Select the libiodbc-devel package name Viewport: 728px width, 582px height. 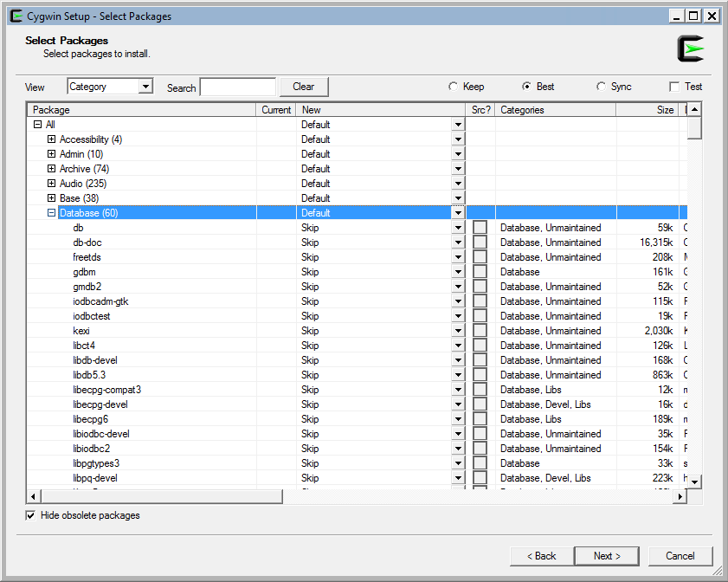(x=101, y=434)
